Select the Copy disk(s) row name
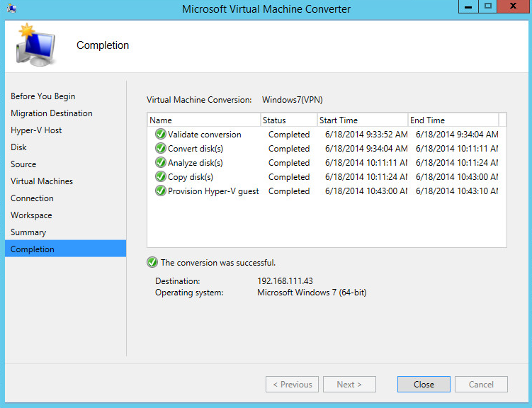This screenshot has width=532, height=408. tap(191, 177)
